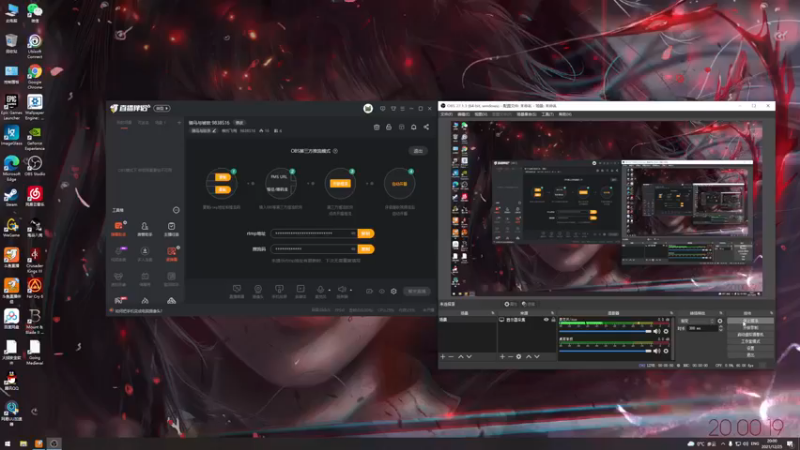
Task: Open Settings in OBS controls panel
Action: pyautogui.click(x=750, y=348)
